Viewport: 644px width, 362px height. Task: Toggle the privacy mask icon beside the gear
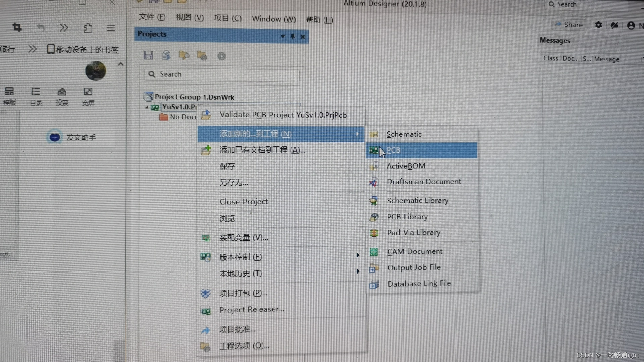coord(614,25)
